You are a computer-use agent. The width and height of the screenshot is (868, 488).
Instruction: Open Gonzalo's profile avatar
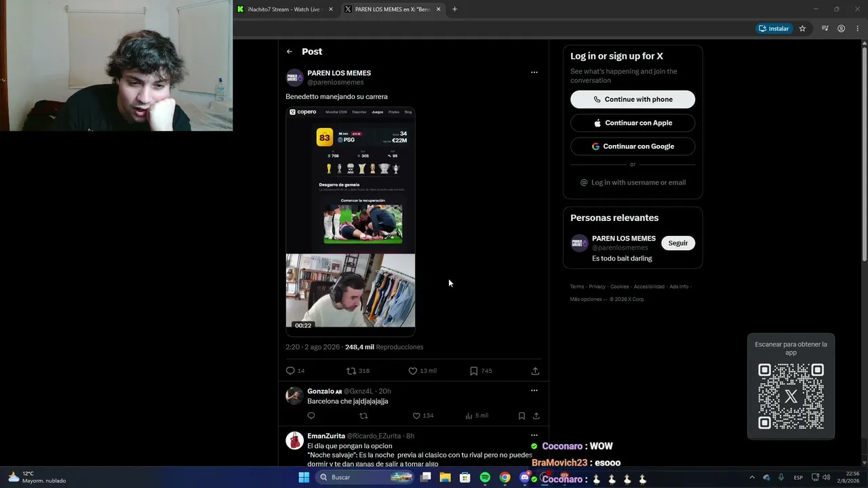[294, 396]
